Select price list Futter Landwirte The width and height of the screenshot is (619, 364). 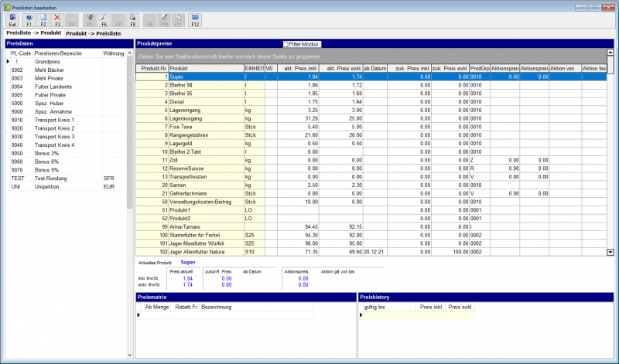click(x=66, y=87)
